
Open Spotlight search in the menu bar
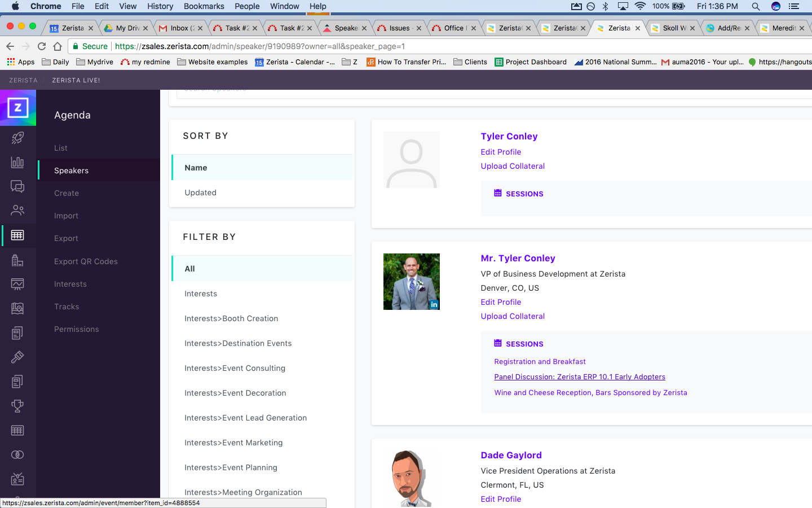pyautogui.click(x=756, y=6)
